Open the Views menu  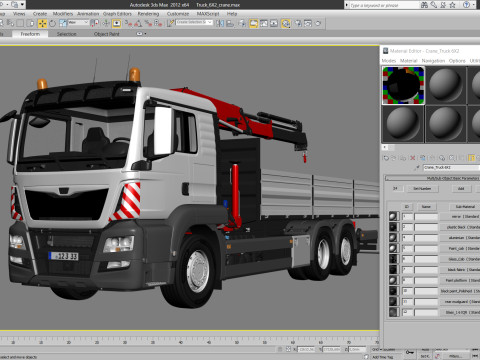coord(19,14)
